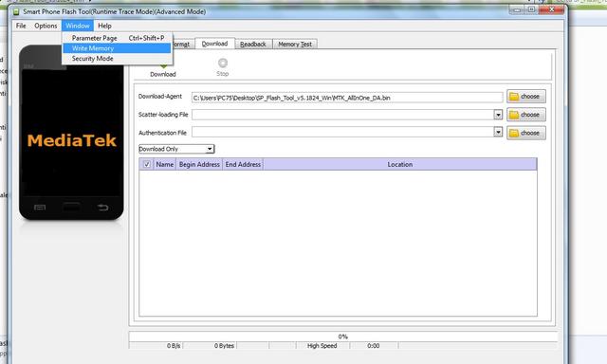Click the Scatter-loading File input field
The width and height of the screenshot is (607, 364).
(x=342, y=115)
